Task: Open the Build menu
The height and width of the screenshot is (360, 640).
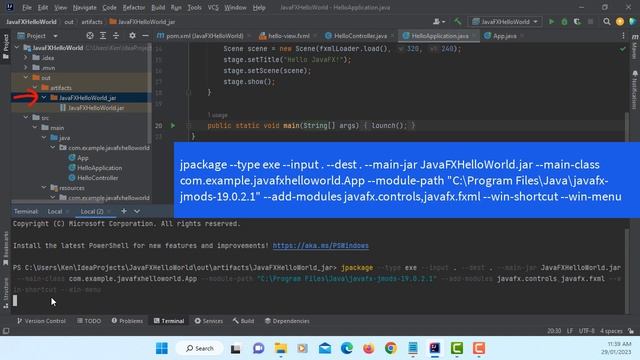Action: pos(158,7)
